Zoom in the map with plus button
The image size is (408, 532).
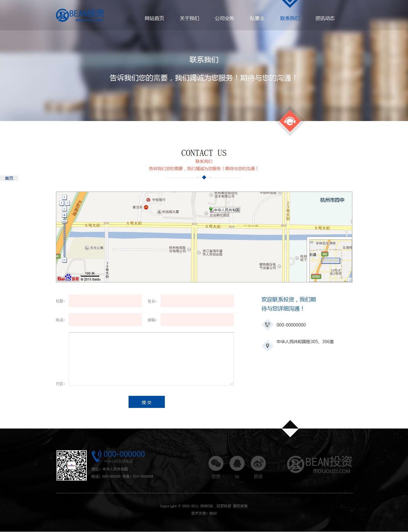(x=64, y=215)
